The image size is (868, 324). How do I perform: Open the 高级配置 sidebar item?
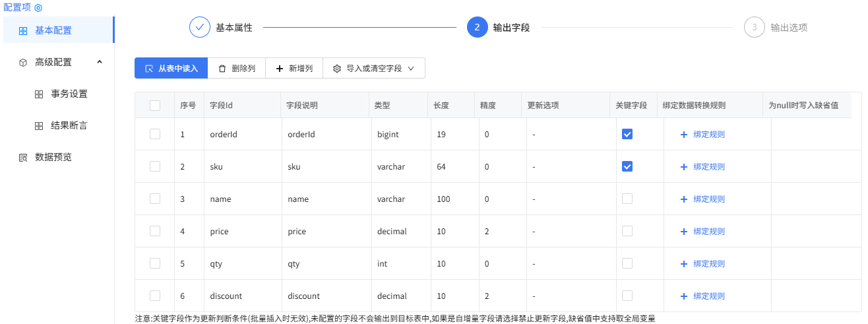pos(59,62)
